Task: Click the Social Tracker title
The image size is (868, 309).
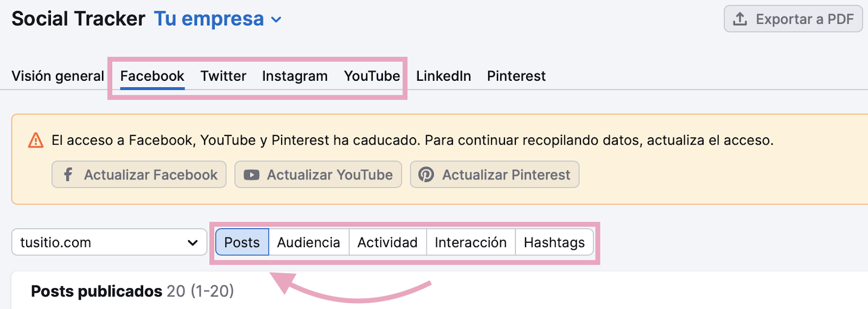Action: click(x=79, y=19)
